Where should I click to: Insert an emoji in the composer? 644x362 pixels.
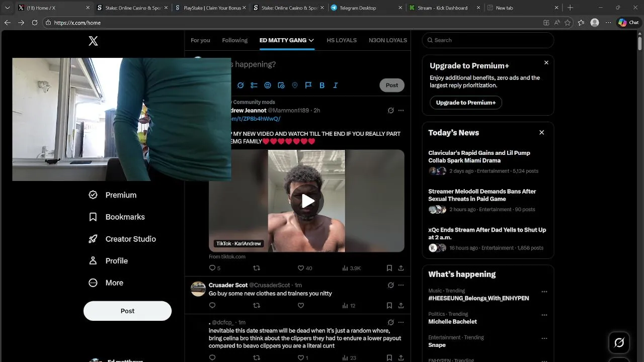point(268,85)
